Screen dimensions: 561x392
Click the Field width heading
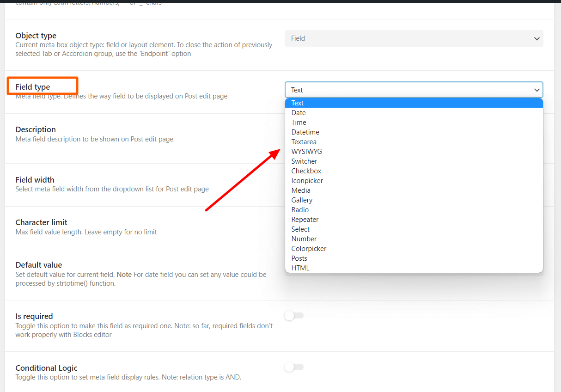35,180
